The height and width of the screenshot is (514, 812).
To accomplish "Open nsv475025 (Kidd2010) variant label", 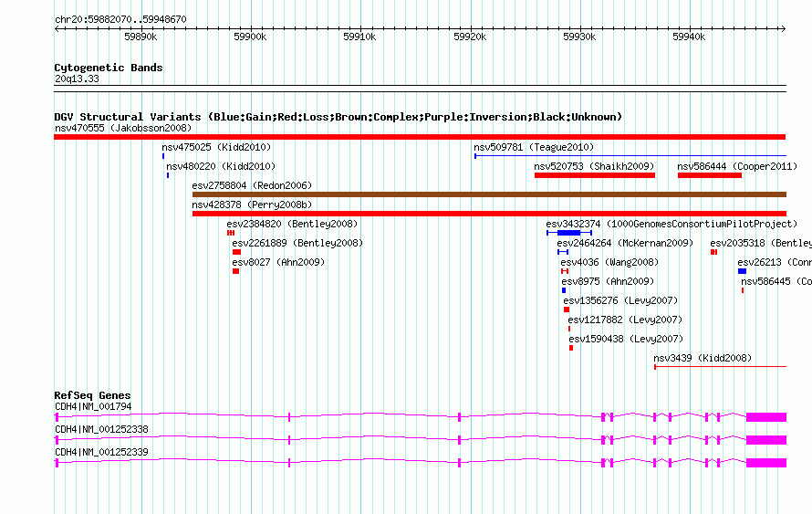I will coord(216,147).
